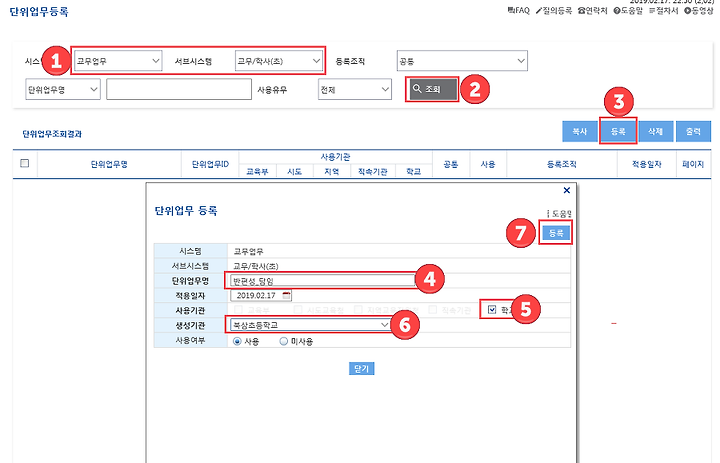This screenshot has width=720, height=463.
Task: Toggle disabled 교육부 checkbox in dialog
Action: tap(238, 310)
